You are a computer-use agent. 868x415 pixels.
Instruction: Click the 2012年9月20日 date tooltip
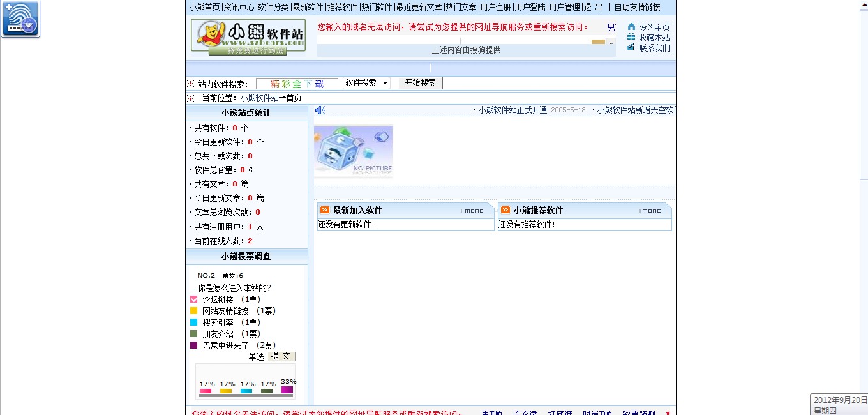tap(839, 405)
